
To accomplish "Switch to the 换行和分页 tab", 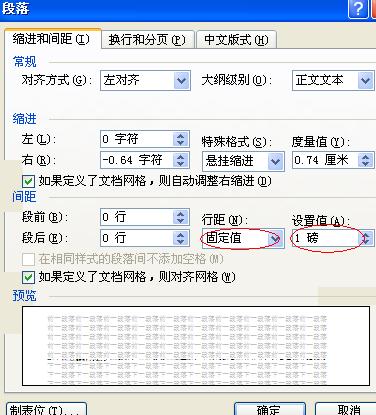I will point(147,40).
